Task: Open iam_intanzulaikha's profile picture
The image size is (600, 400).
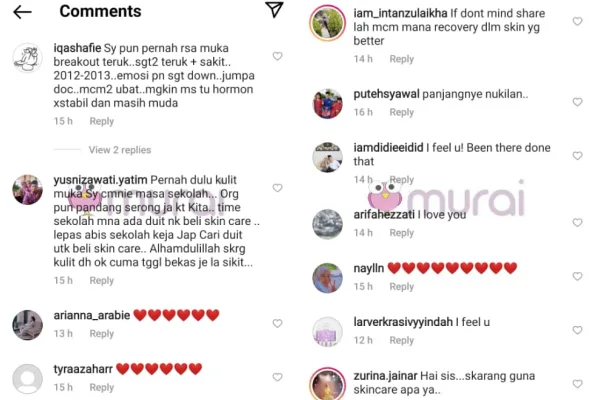Action: [328, 23]
